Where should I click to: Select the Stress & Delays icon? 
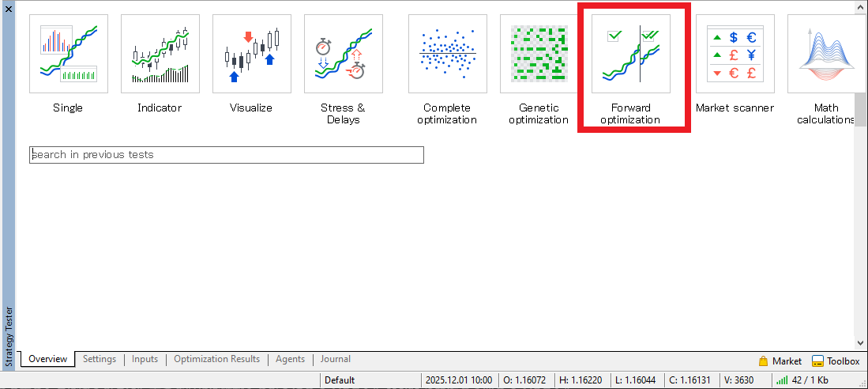coord(344,54)
